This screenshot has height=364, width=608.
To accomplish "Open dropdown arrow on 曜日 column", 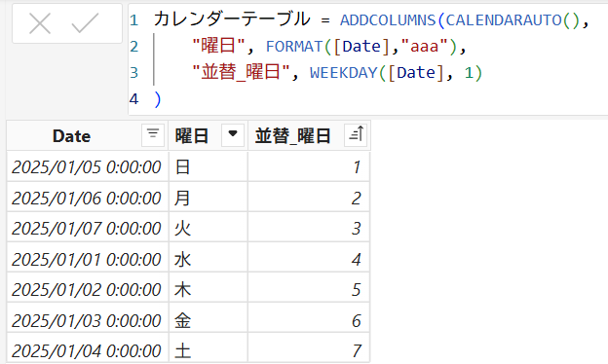I will click(x=233, y=135).
